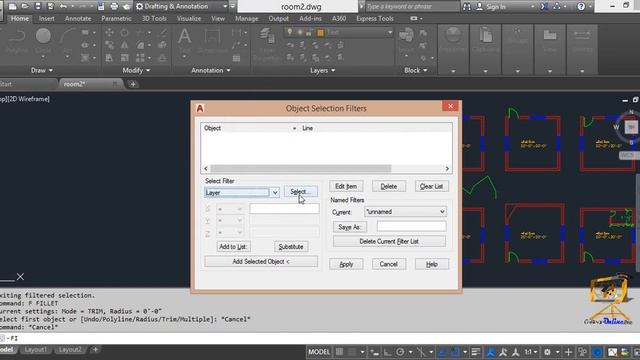Click the Clear List button
The image size is (640, 360).
point(431,186)
